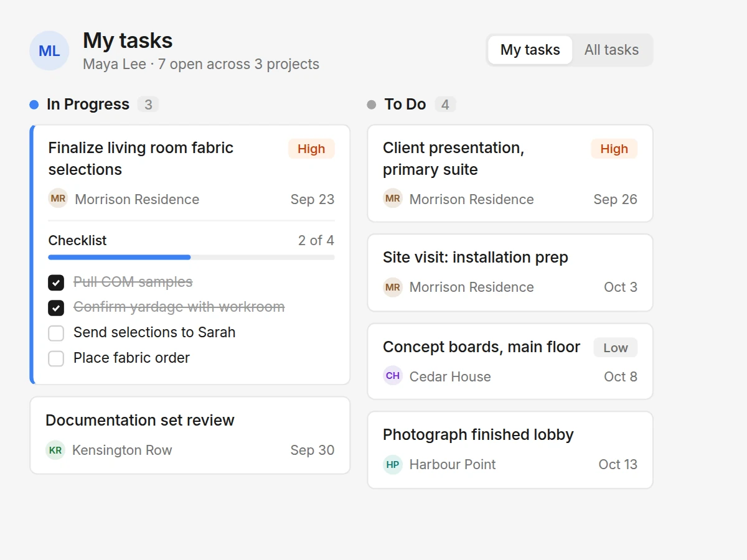This screenshot has height=560, width=747.
Task: Open Client presentation, primary suite card
Action: click(x=510, y=174)
